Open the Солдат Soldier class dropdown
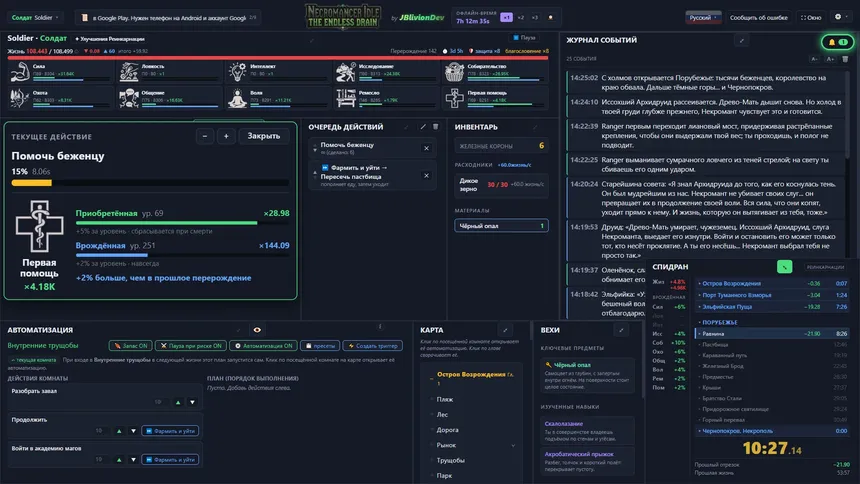The width and height of the screenshot is (860, 484). click(x=35, y=18)
